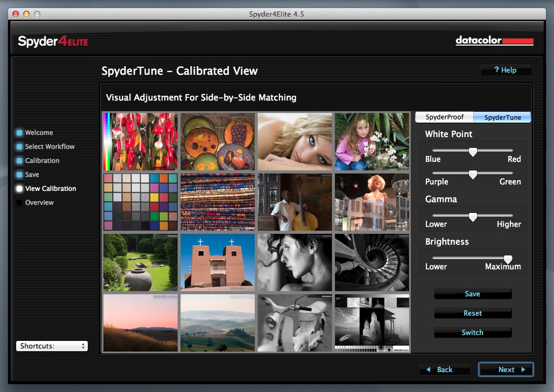Click the Datacolor logo

[x=494, y=41]
